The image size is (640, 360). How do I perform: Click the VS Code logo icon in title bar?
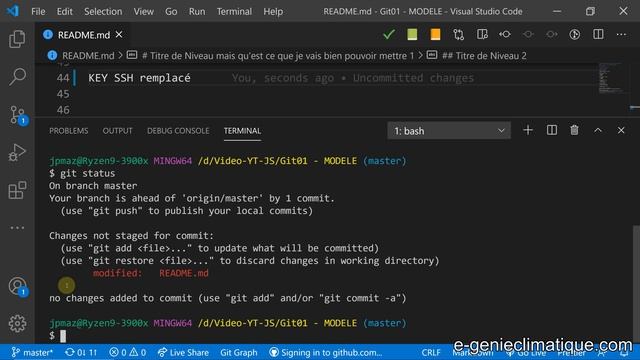tap(13, 11)
